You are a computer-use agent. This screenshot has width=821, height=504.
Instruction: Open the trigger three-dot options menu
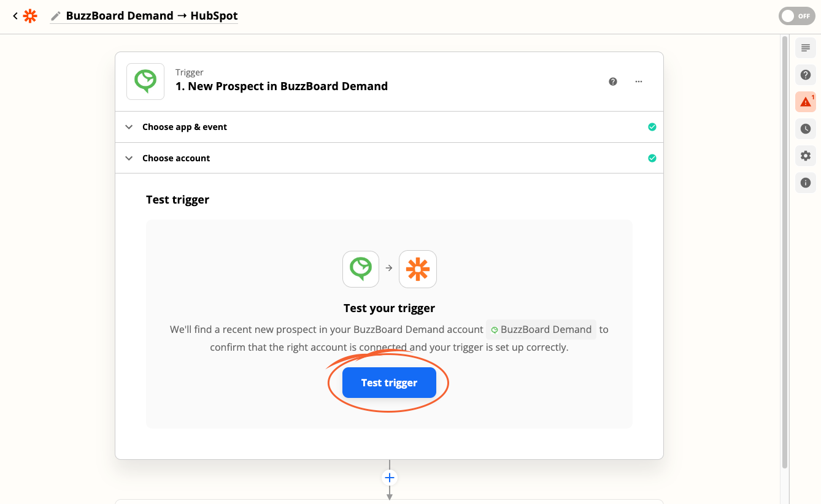tap(638, 82)
